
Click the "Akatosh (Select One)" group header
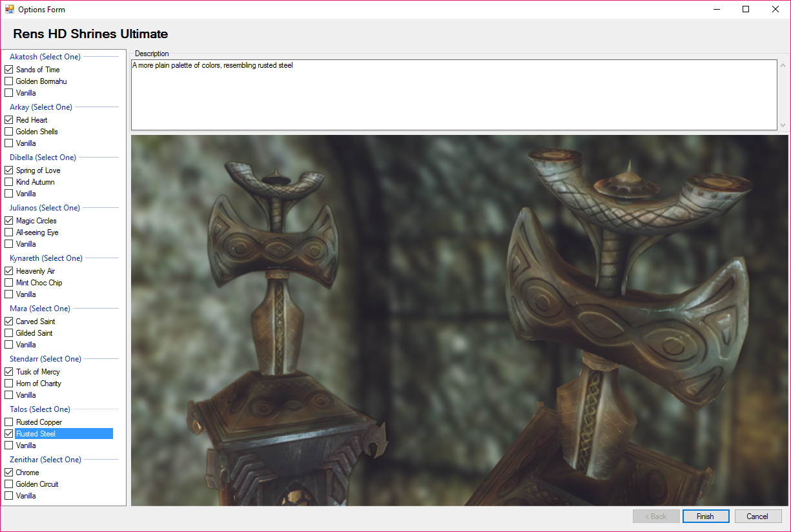(x=45, y=57)
